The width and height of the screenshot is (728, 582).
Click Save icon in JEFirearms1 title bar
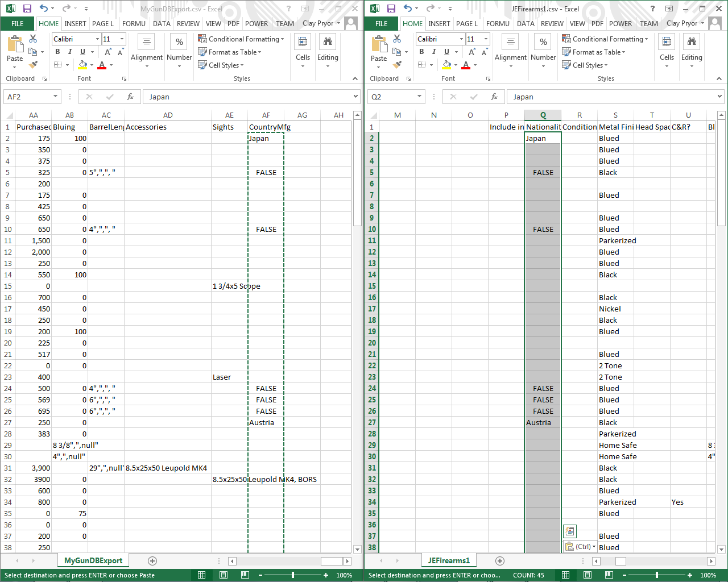391,9
